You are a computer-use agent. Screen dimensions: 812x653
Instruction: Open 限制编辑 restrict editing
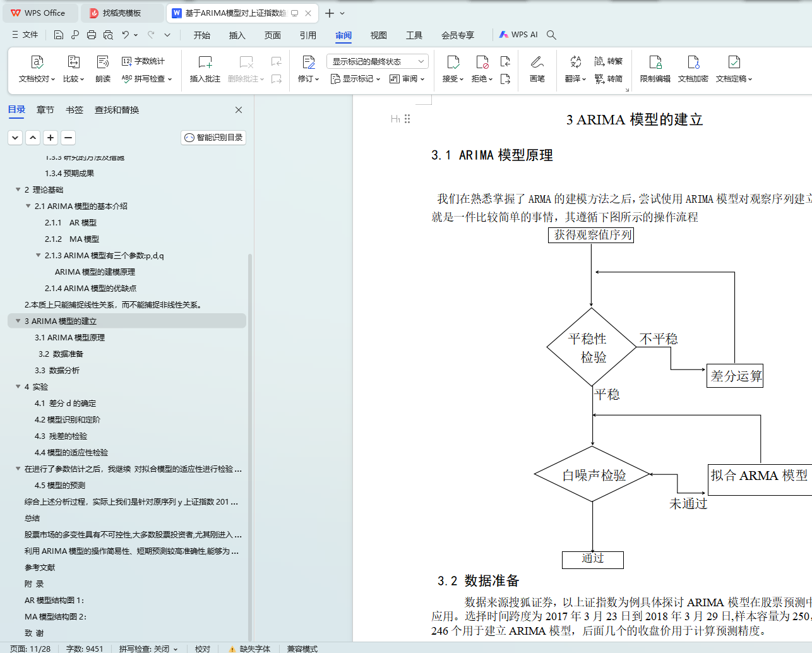click(x=655, y=69)
